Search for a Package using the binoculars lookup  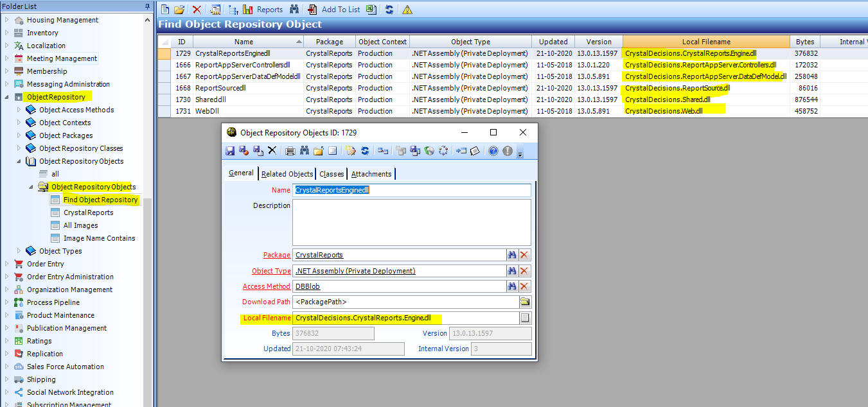point(512,254)
